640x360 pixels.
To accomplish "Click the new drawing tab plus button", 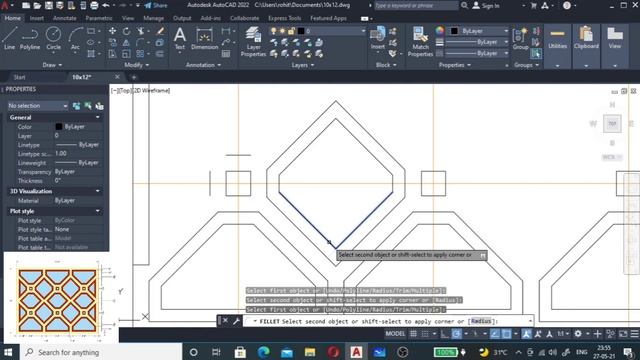I will tap(133, 77).
